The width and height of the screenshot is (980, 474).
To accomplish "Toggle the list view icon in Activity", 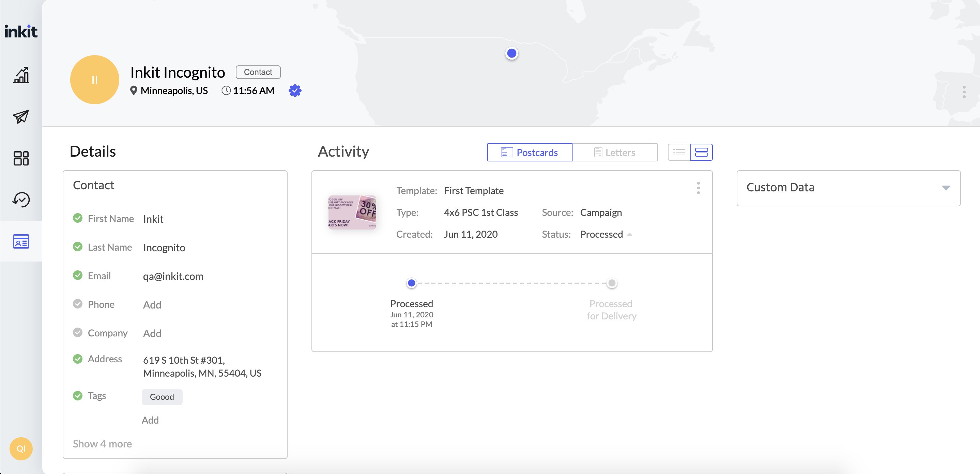I will (x=679, y=152).
